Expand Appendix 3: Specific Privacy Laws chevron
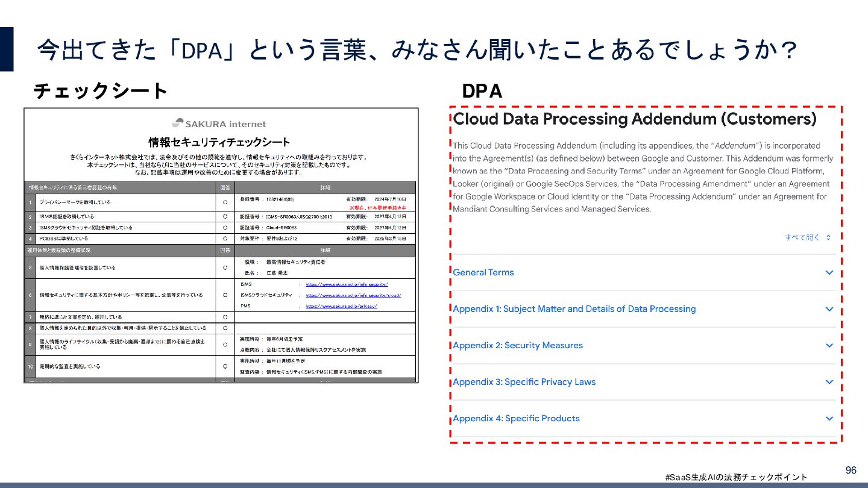This screenshot has width=868, height=488. click(829, 382)
